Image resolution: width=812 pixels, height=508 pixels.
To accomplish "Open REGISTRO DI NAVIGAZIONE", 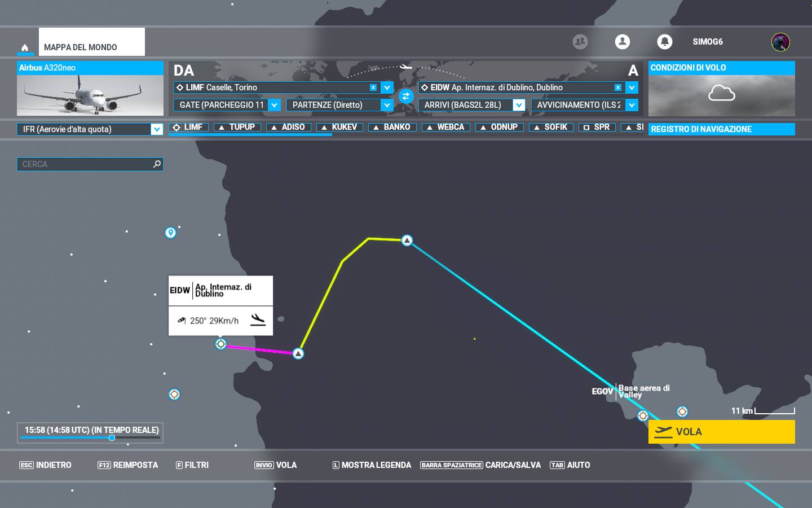I will click(x=721, y=129).
